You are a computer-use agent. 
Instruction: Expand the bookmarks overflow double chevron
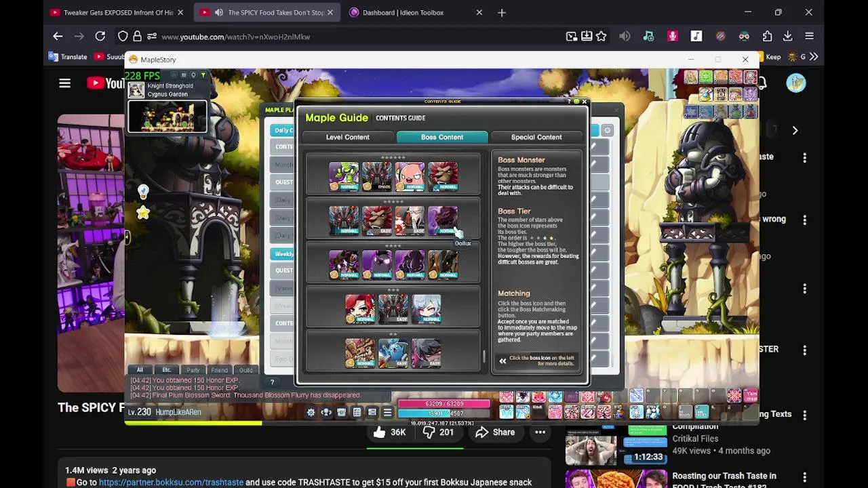click(814, 57)
